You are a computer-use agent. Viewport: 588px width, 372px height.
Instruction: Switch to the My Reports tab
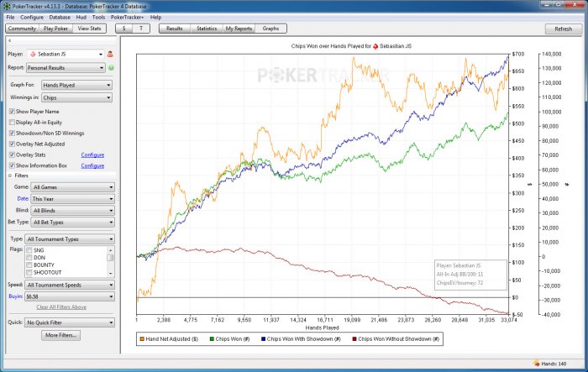click(239, 29)
